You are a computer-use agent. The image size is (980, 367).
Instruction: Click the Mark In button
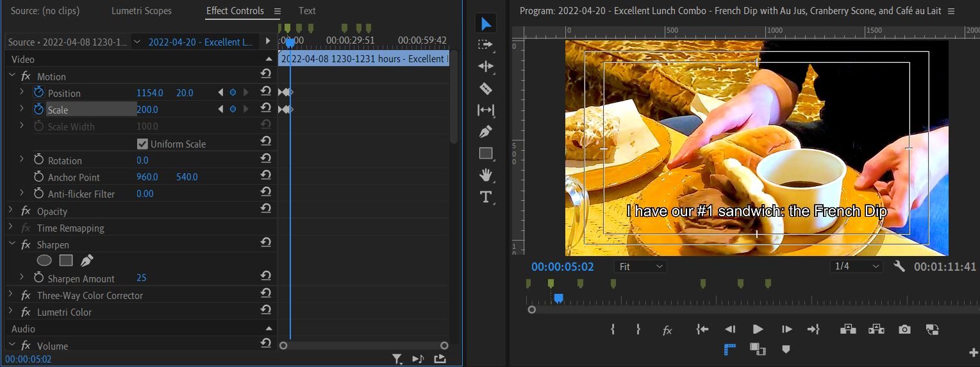[x=613, y=329]
